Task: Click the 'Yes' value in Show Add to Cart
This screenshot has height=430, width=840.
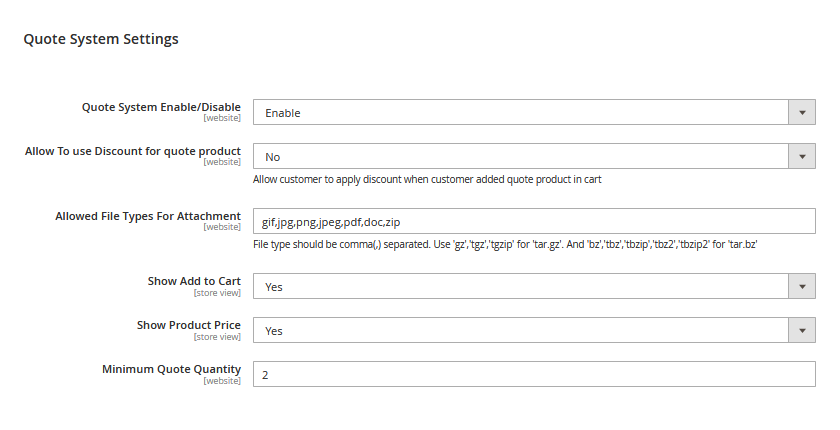Action: (x=274, y=287)
